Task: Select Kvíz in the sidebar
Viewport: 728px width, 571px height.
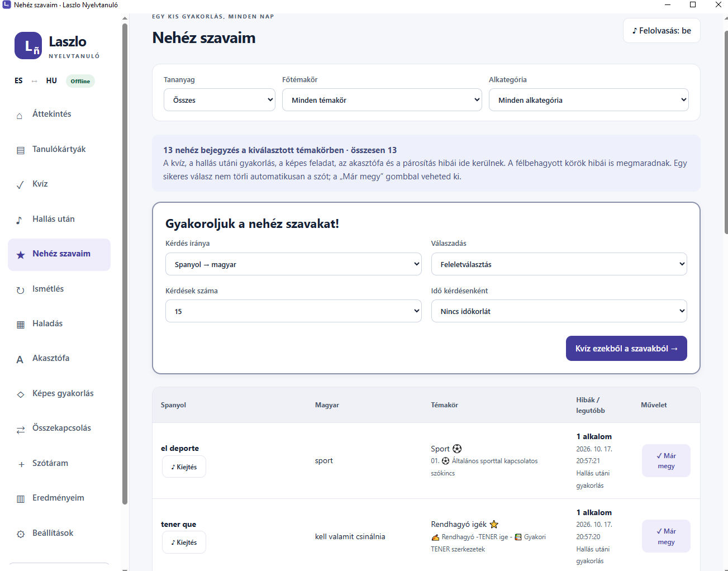Action: [x=59, y=184]
